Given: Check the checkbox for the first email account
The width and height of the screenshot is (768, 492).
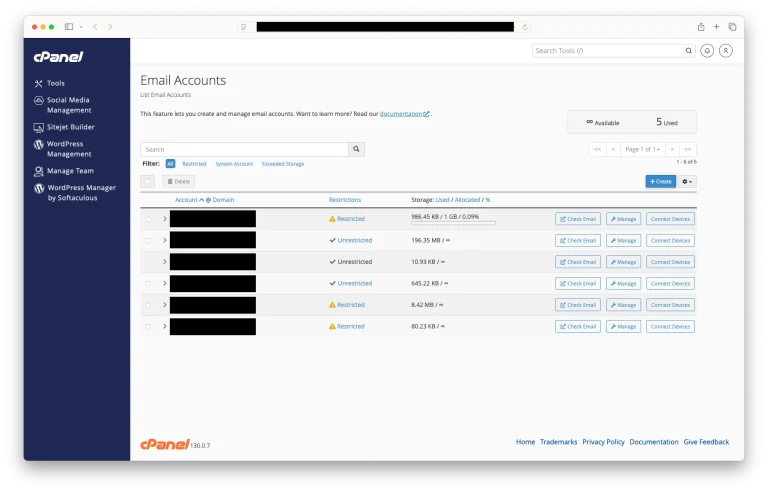Looking at the screenshot, I should click(149, 219).
